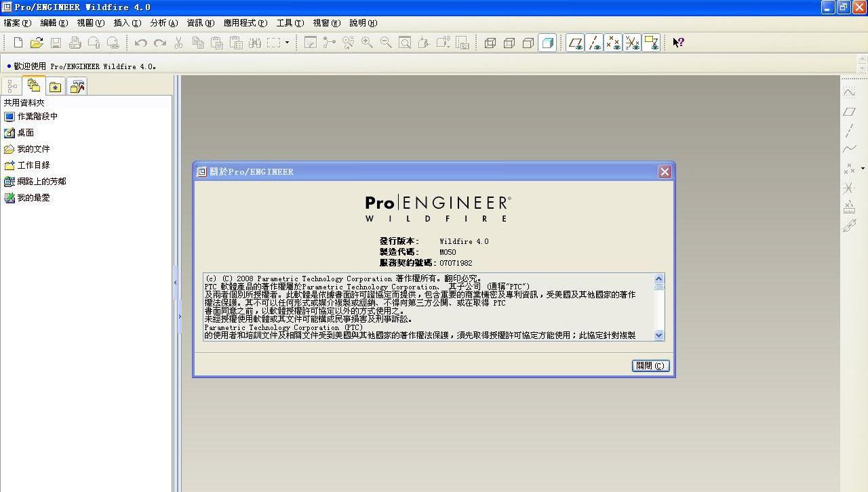Click the coordinate system tool in right toolbar
Viewport: 868px width, 492px height.
click(x=848, y=188)
